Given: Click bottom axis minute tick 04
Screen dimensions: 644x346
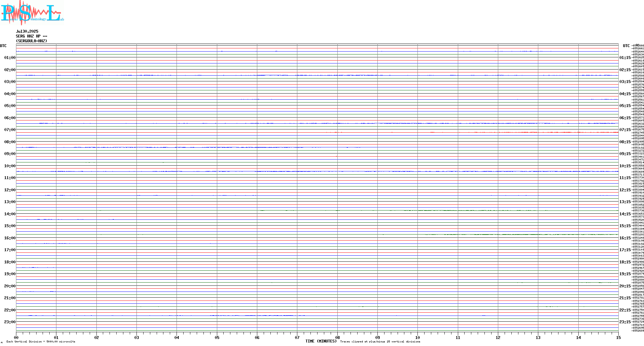Looking at the screenshot, I should click(x=177, y=337).
